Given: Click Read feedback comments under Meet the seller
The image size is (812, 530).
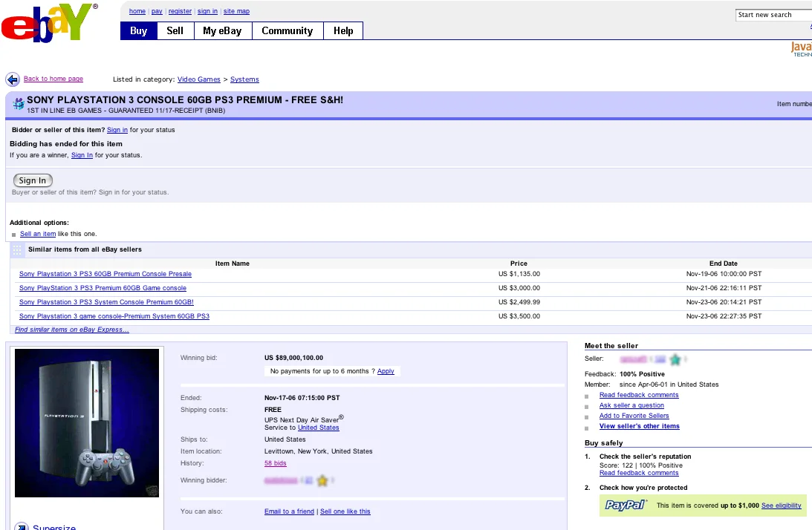Looking at the screenshot, I should [639, 395].
